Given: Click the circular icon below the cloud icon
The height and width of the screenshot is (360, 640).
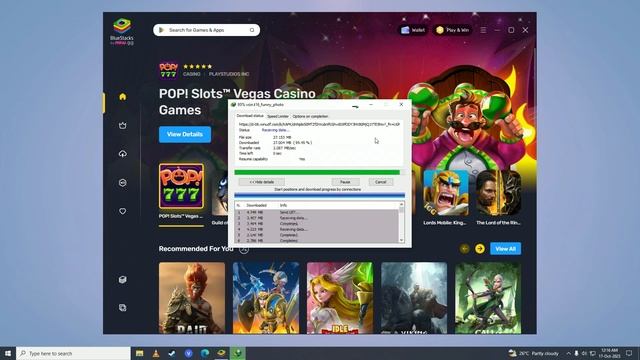Looking at the screenshot, I should 122,182.
